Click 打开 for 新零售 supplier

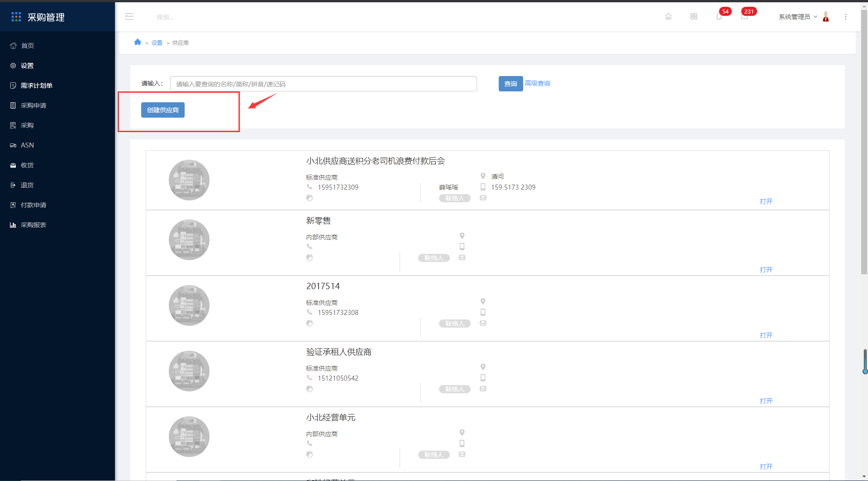click(x=766, y=270)
